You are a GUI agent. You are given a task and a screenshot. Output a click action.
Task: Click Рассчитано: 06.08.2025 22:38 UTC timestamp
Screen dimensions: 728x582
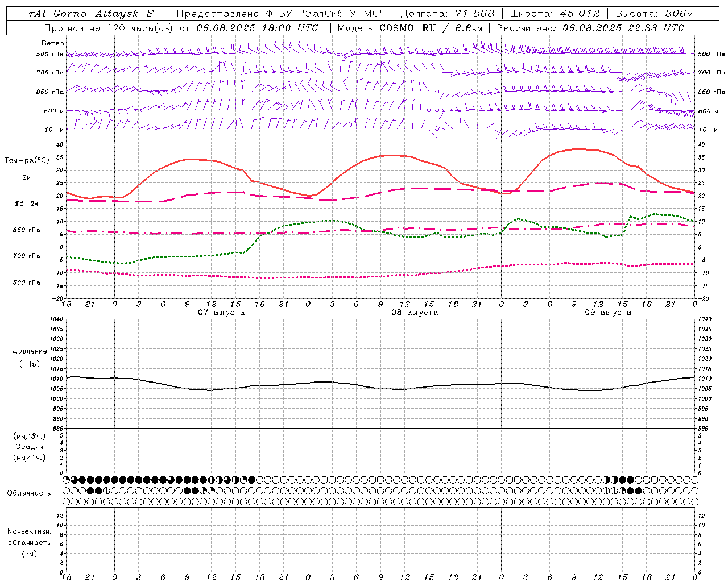tap(590, 28)
